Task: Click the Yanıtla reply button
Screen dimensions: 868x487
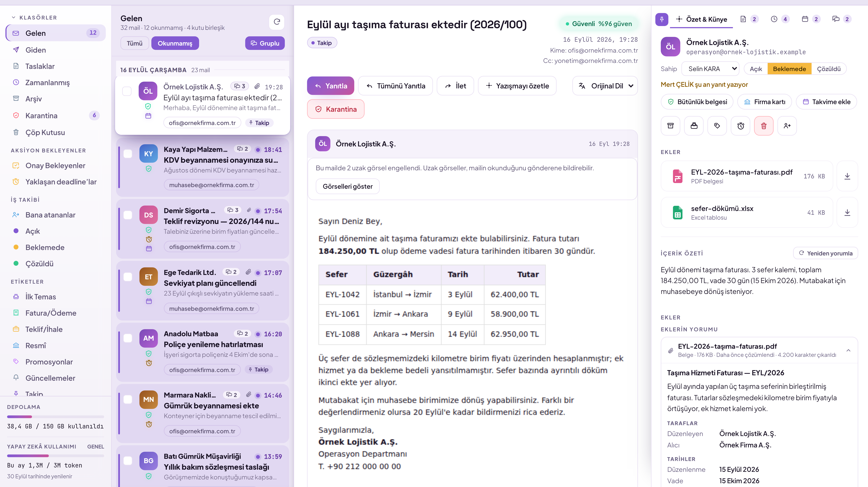Action: pyautogui.click(x=331, y=86)
